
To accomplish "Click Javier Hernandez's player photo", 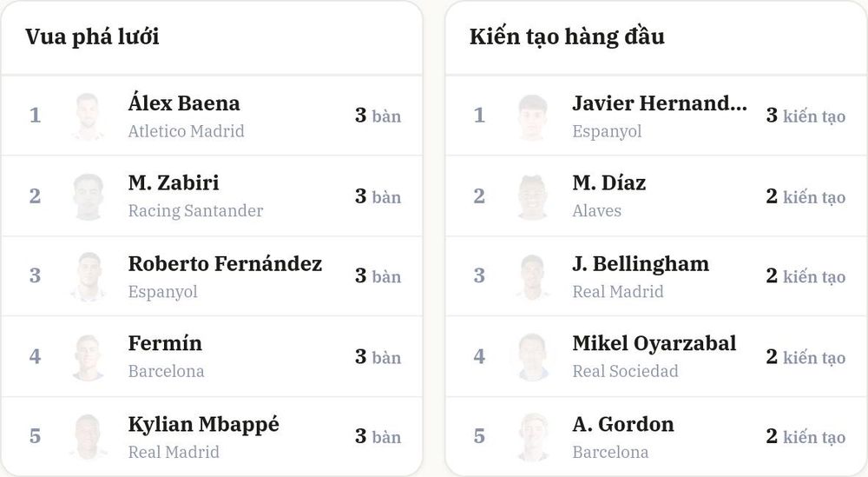I will pyautogui.click(x=533, y=116).
